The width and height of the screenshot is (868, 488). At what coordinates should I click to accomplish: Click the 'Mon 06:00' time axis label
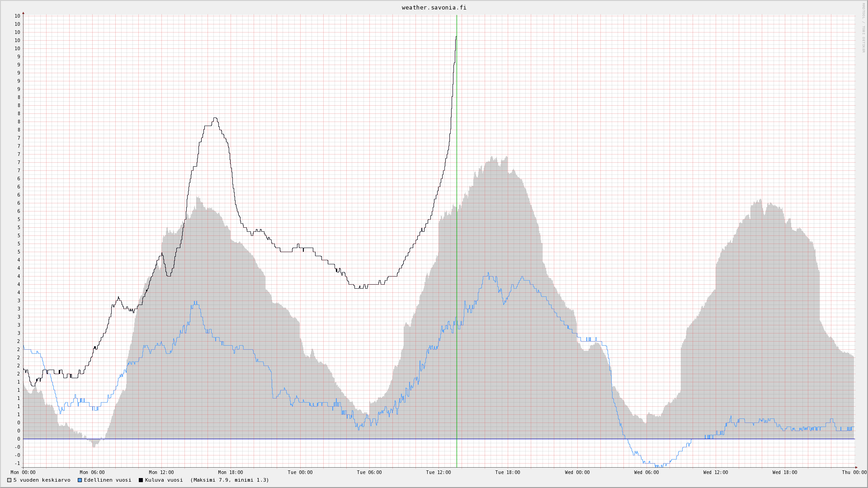click(92, 473)
